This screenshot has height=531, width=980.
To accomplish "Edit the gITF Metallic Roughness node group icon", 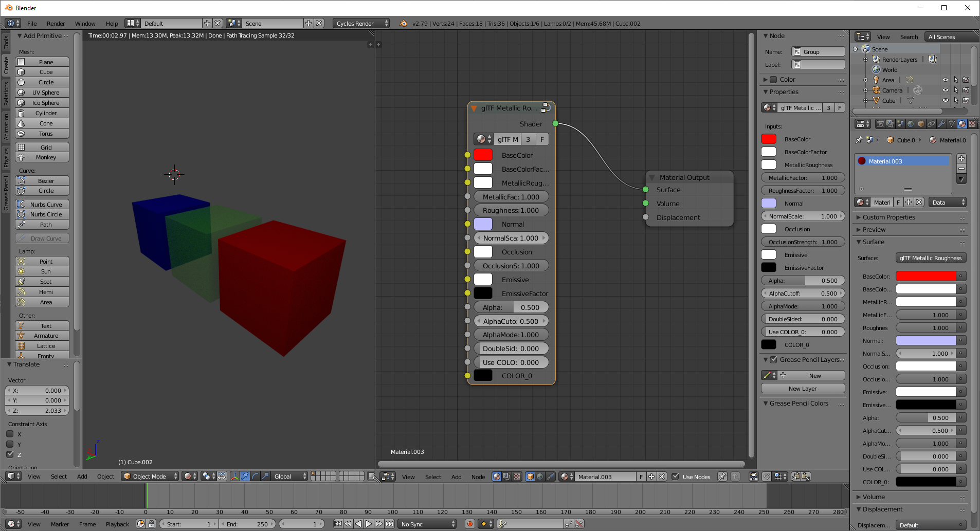I will [546, 108].
